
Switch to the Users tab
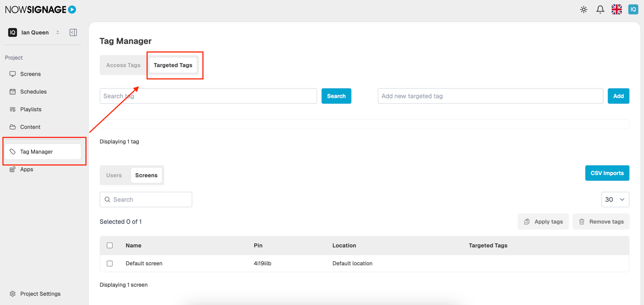click(114, 176)
